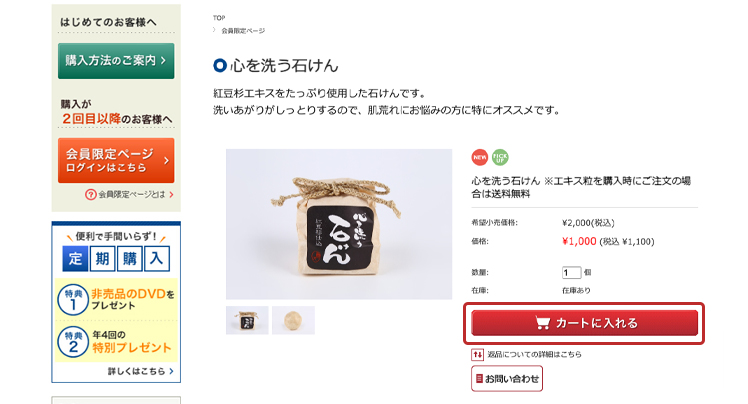
Task: Click the green PICK UP badge icon
Action: pos(500,157)
